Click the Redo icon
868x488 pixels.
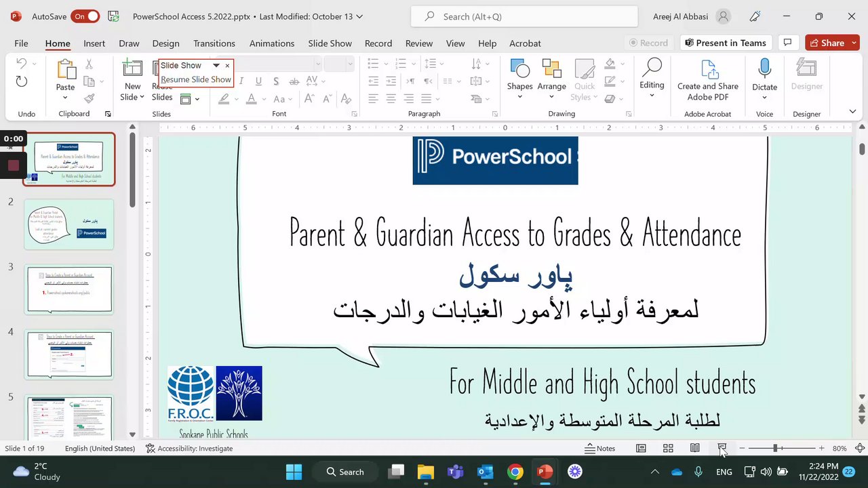(21, 81)
